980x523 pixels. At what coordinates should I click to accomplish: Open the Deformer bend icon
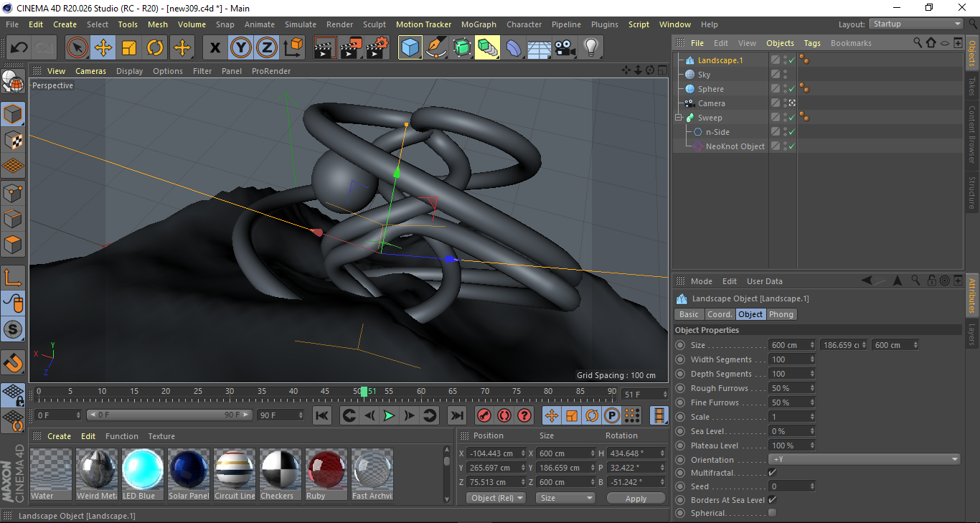[514, 48]
